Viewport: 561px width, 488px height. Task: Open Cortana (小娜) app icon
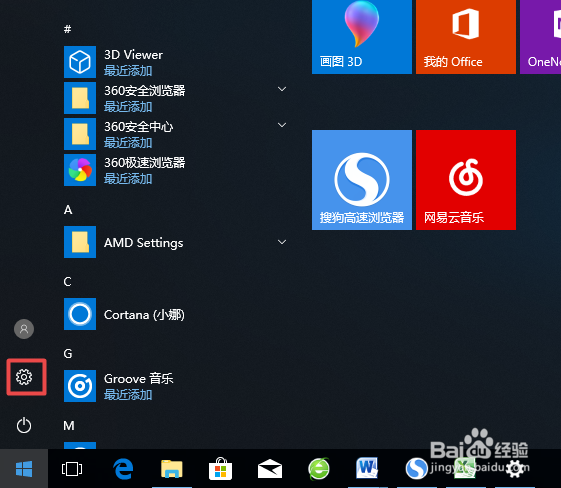pos(80,314)
